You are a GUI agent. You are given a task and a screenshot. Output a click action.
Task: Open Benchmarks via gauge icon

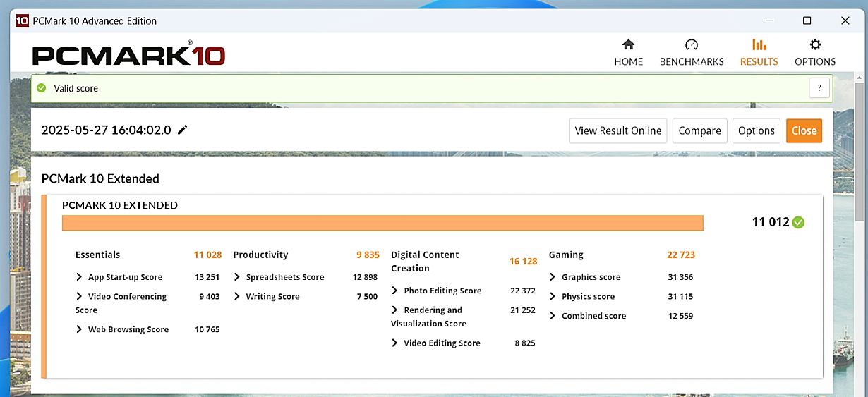tap(692, 45)
